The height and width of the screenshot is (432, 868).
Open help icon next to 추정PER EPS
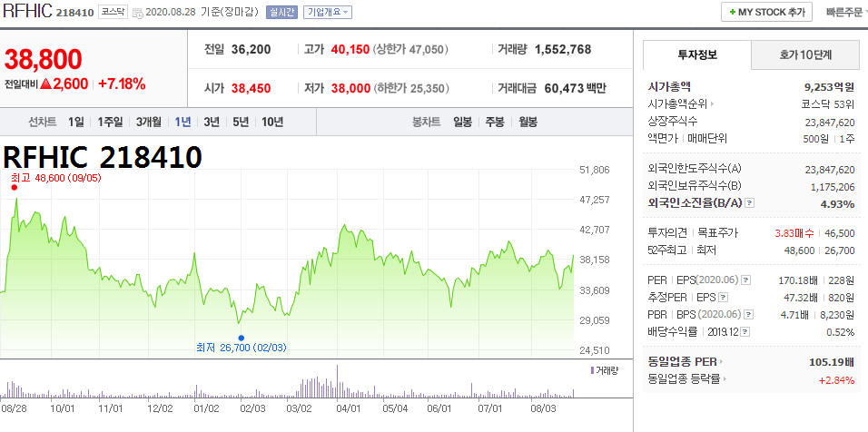coord(723,298)
